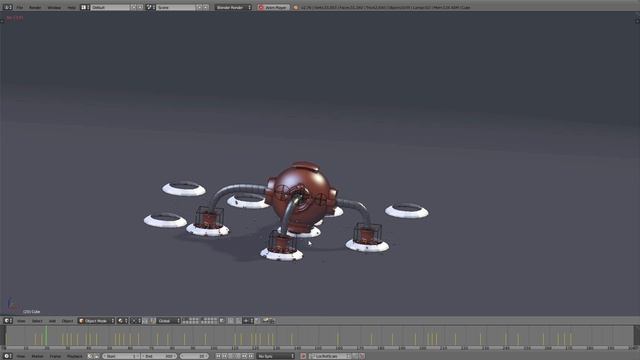Viewport: 640px width, 360px height.
Task: Open the pivot point selector
Action: point(136,321)
